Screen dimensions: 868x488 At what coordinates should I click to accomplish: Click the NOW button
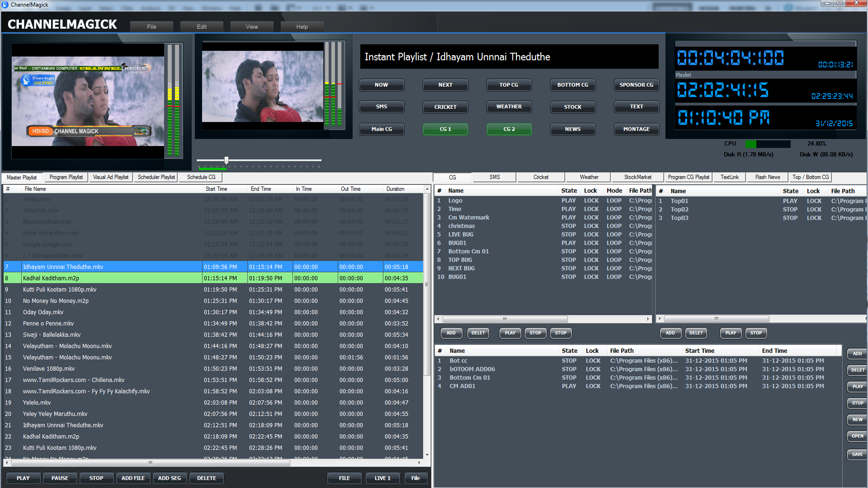pyautogui.click(x=382, y=85)
